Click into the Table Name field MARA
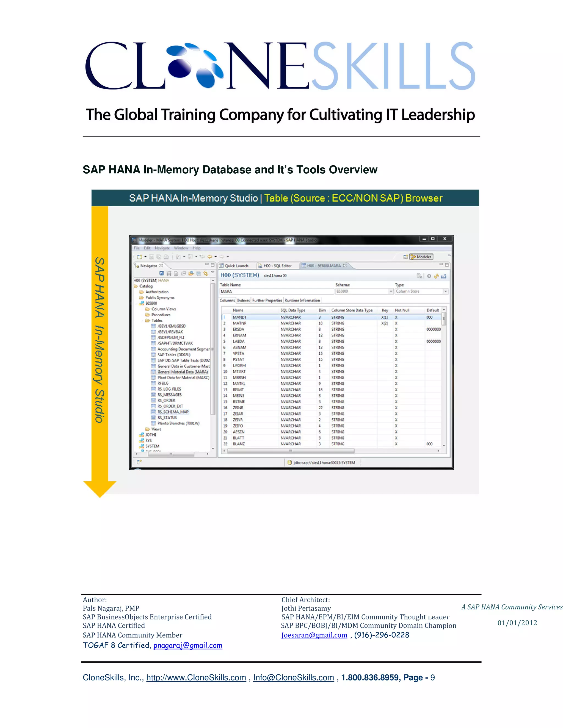The width and height of the screenshot is (563, 728). tap(277, 291)
